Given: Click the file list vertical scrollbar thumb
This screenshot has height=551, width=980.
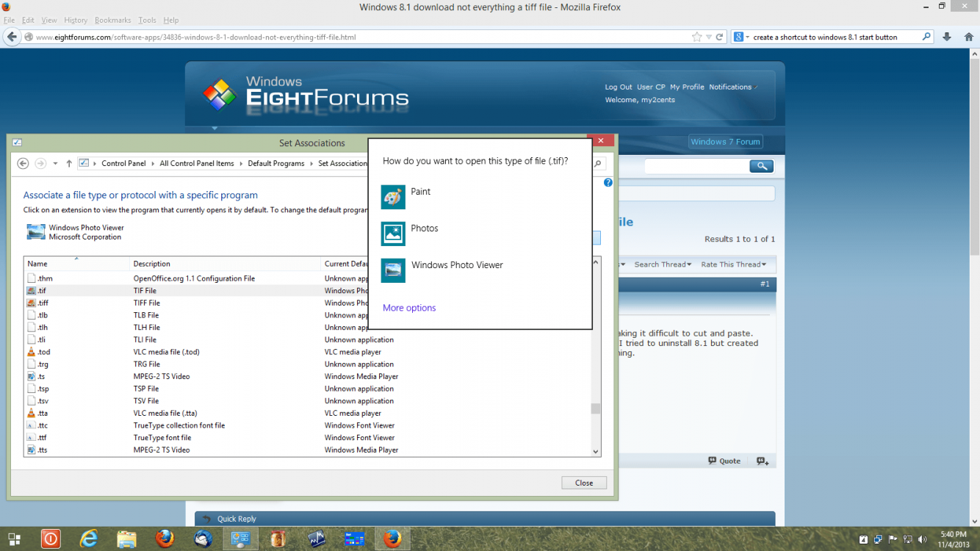Looking at the screenshot, I should pyautogui.click(x=596, y=409).
